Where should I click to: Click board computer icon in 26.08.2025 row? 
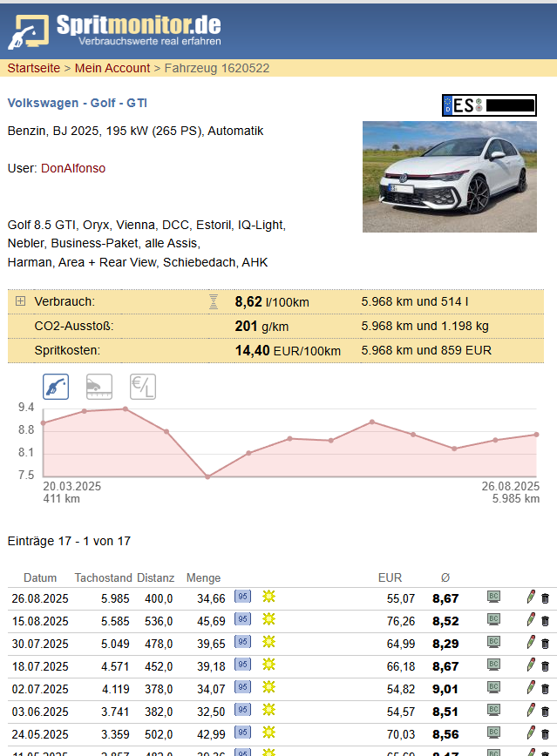(493, 597)
